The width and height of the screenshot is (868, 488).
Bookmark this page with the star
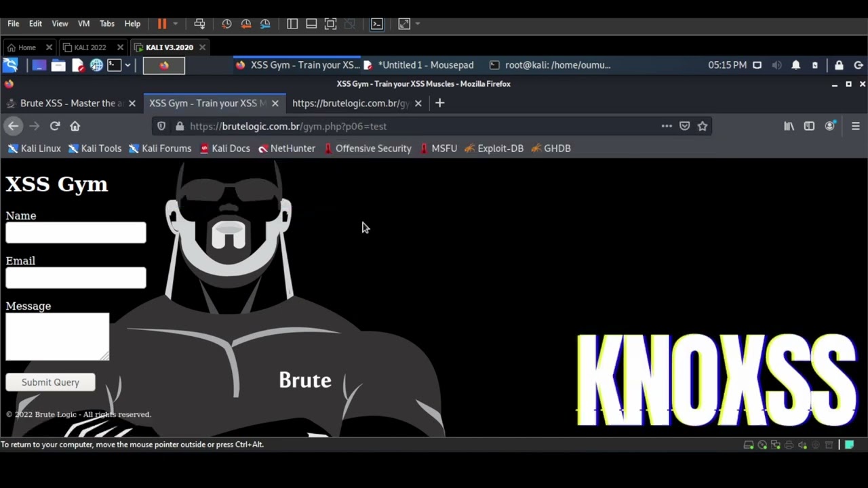(x=703, y=126)
